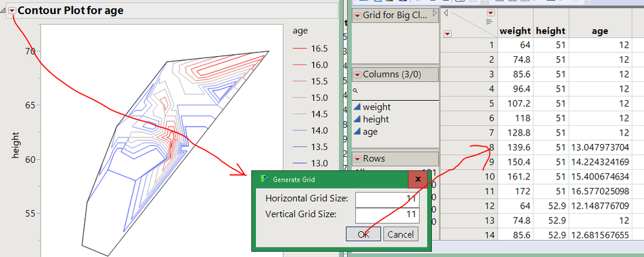Click legend entry 16.0

point(320,65)
